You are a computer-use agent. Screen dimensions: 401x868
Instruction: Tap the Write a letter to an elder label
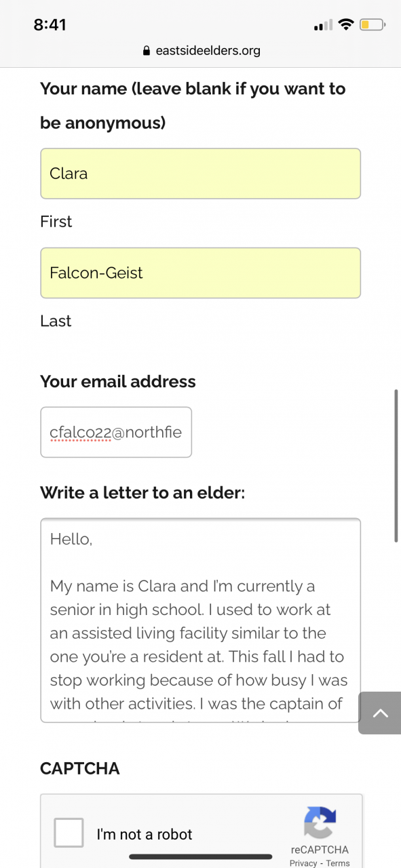tap(142, 492)
